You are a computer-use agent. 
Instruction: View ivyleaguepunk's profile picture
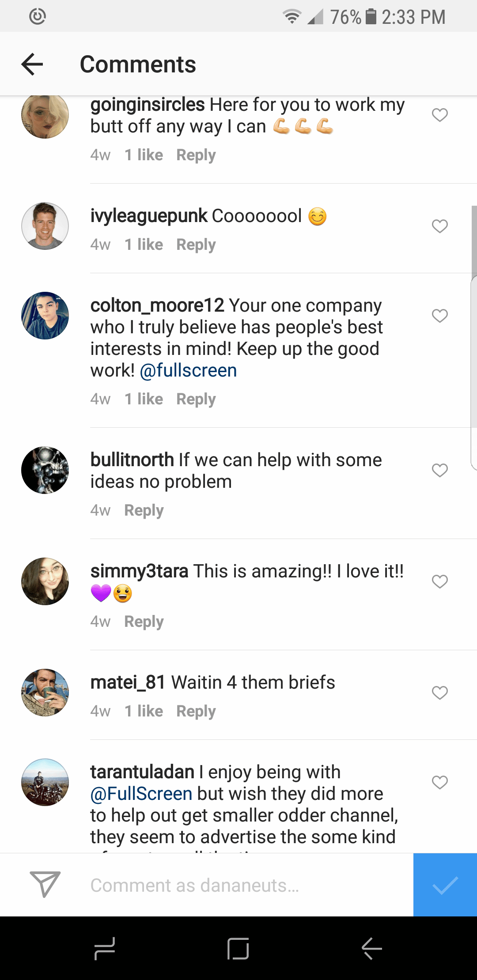click(45, 226)
